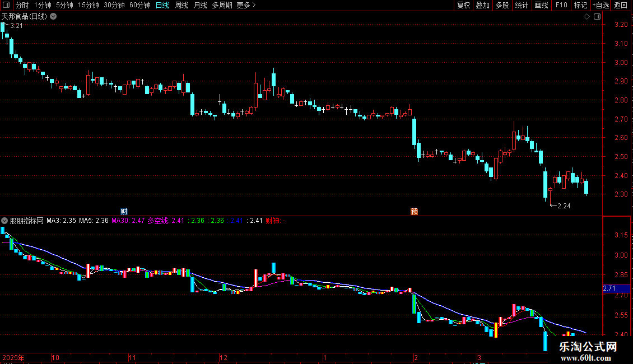This screenshot has width=633, height=364.
Task: Click the 财 financial event marker
Action: click(x=124, y=212)
